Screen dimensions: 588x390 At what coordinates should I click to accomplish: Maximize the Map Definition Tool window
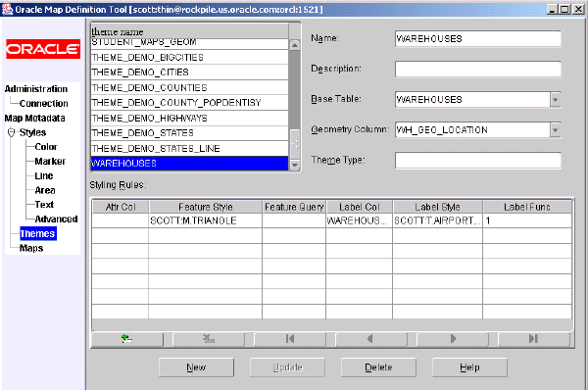[564, 9]
